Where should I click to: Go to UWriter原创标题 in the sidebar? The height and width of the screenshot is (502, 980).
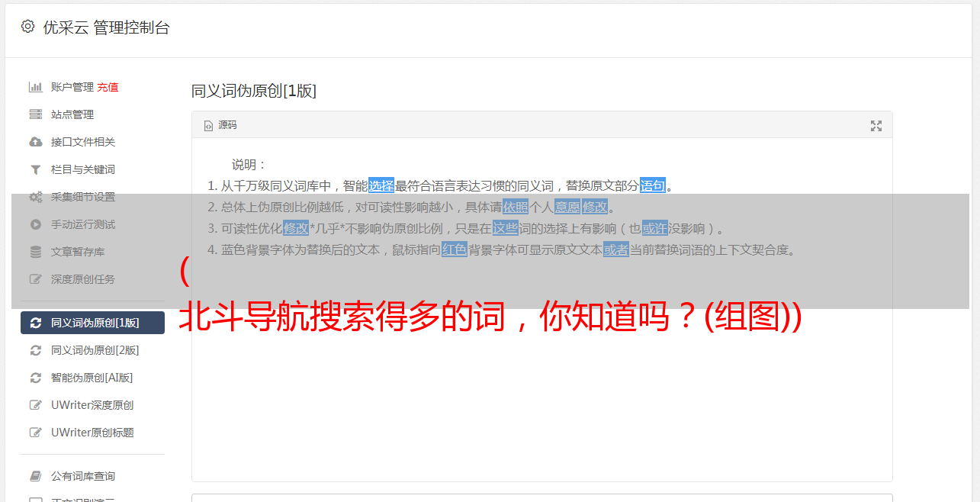tap(92, 433)
